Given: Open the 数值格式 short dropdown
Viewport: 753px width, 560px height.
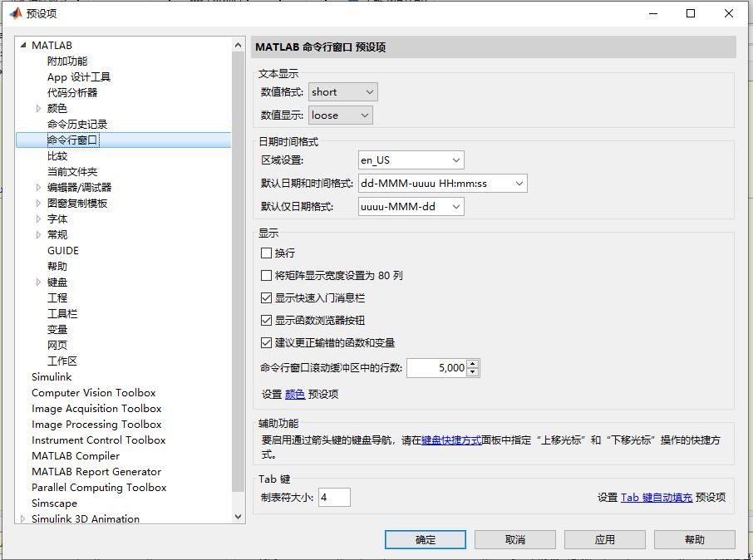Looking at the screenshot, I should [x=343, y=91].
